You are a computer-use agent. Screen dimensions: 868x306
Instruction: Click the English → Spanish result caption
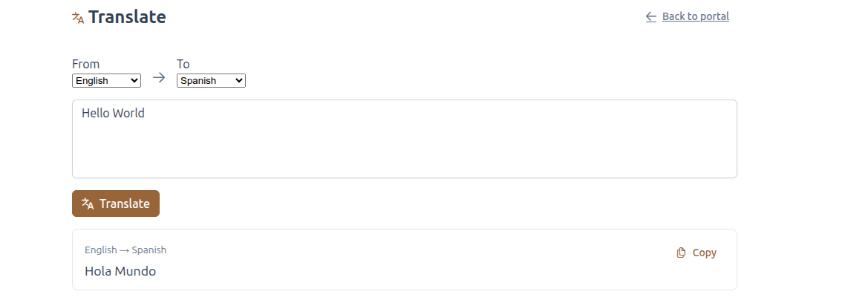coord(125,250)
